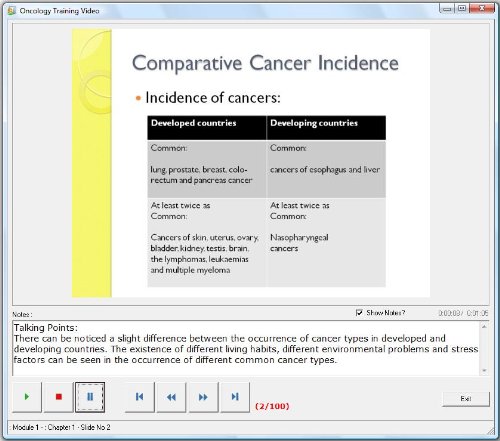Jump to the last slide

coord(235,397)
